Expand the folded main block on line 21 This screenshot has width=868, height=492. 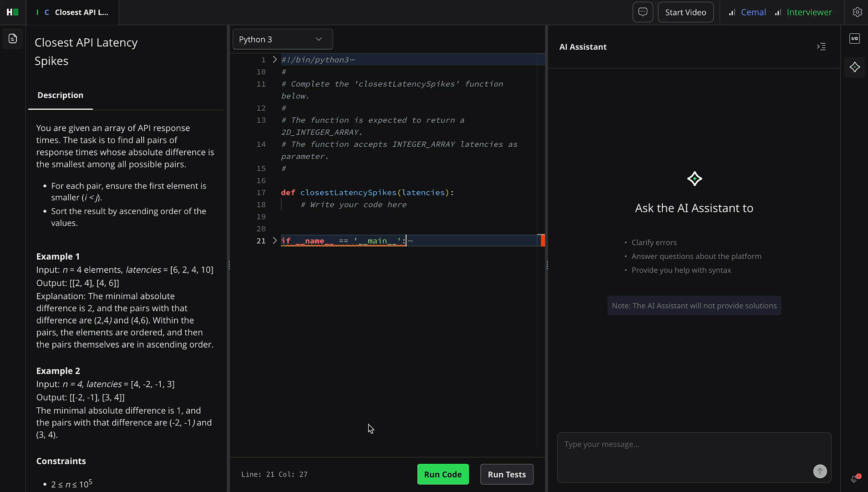[274, 241]
